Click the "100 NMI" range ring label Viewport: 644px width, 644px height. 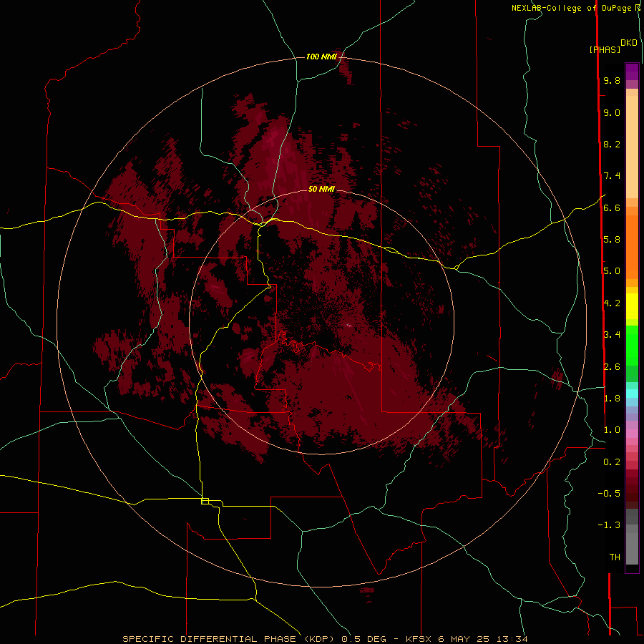321,57
